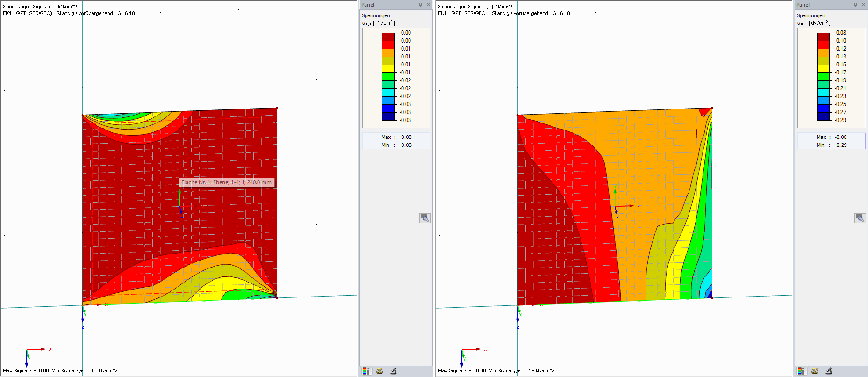Open microscope filter tab in Sigma-x panel
Viewport: 868px width, 377px height.
point(394,371)
